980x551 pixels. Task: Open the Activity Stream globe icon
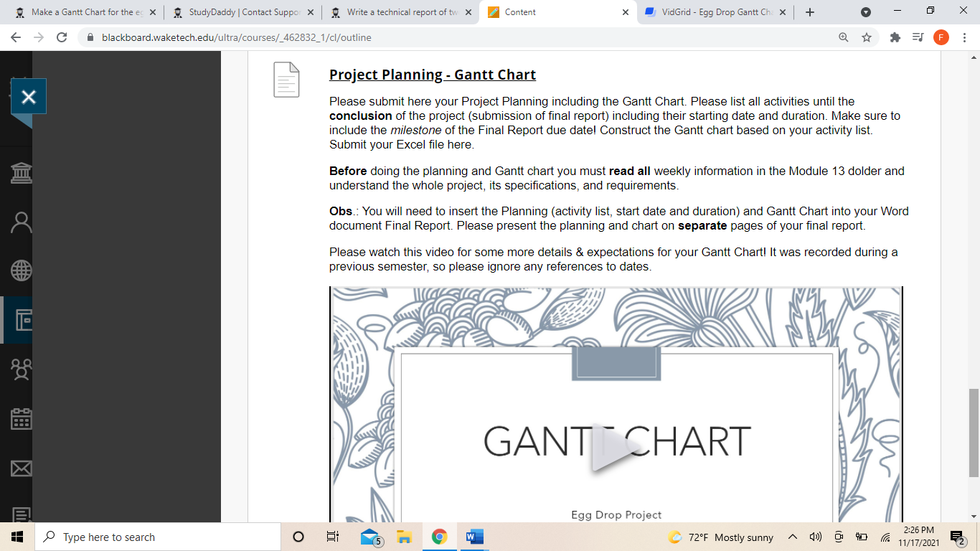pos(21,271)
